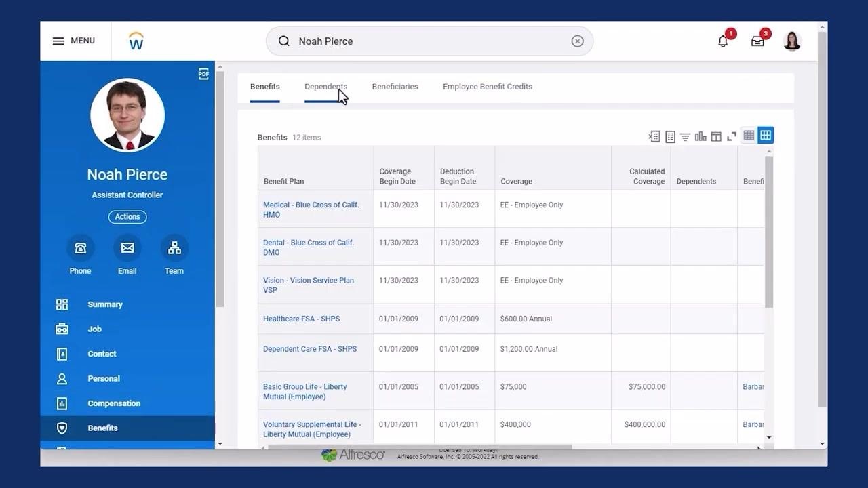Screen dimensions: 868x488
Task: Click the table's horizontal scrollbar
Action: click(420, 447)
